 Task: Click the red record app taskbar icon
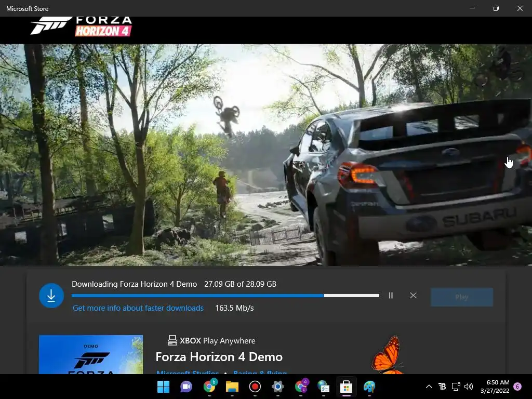click(x=255, y=387)
